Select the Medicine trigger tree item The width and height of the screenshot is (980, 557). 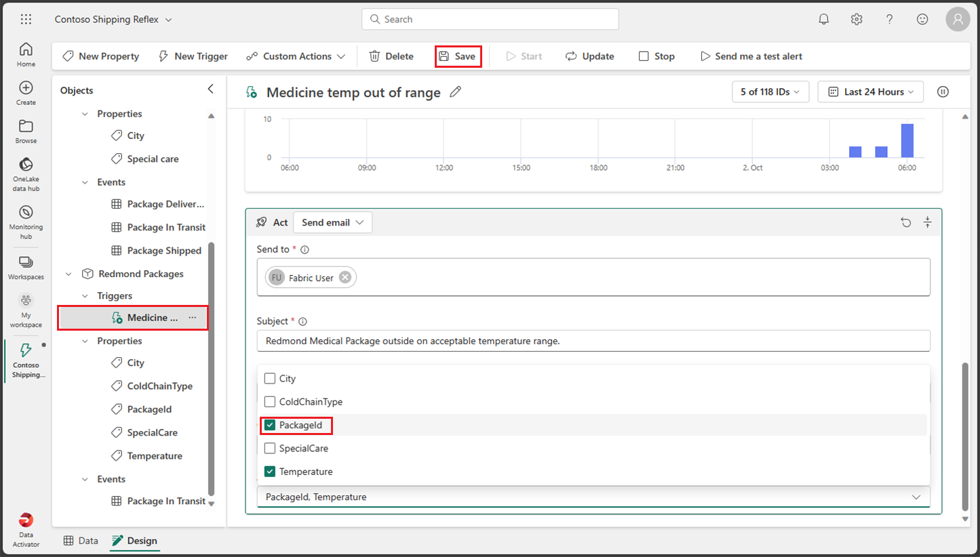133,317
